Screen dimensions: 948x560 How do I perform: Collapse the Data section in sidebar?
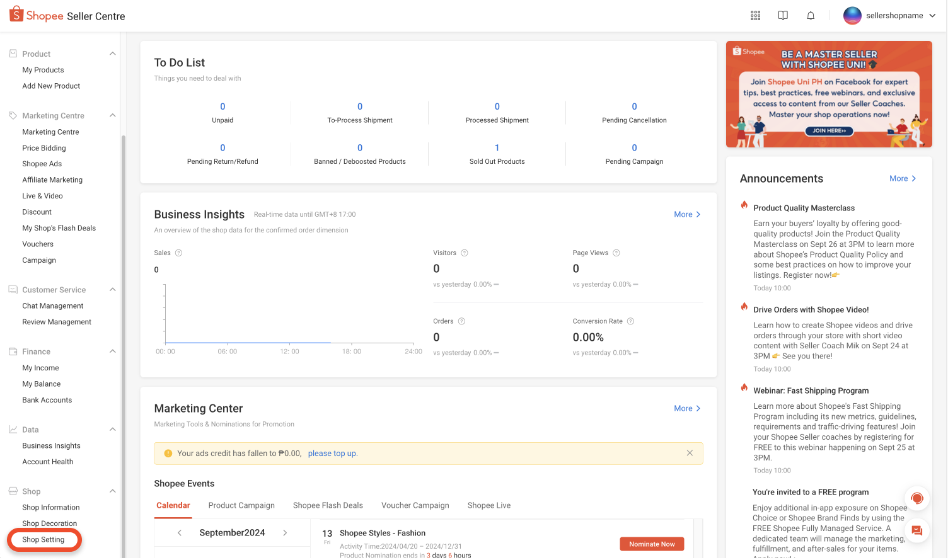[113, 429]
